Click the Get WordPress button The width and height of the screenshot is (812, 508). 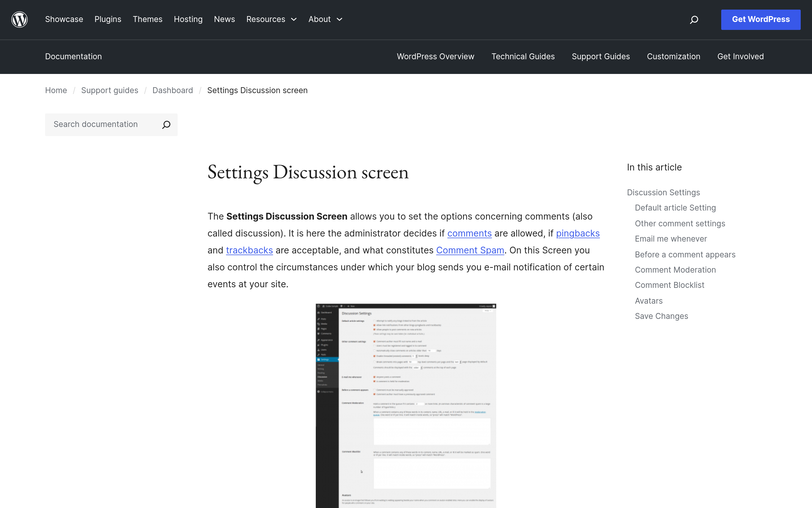[761, 19]
